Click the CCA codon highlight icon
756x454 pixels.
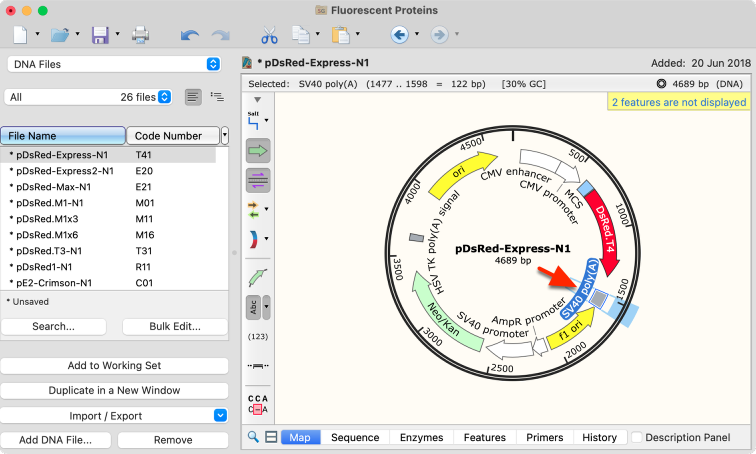coord(258,404)
